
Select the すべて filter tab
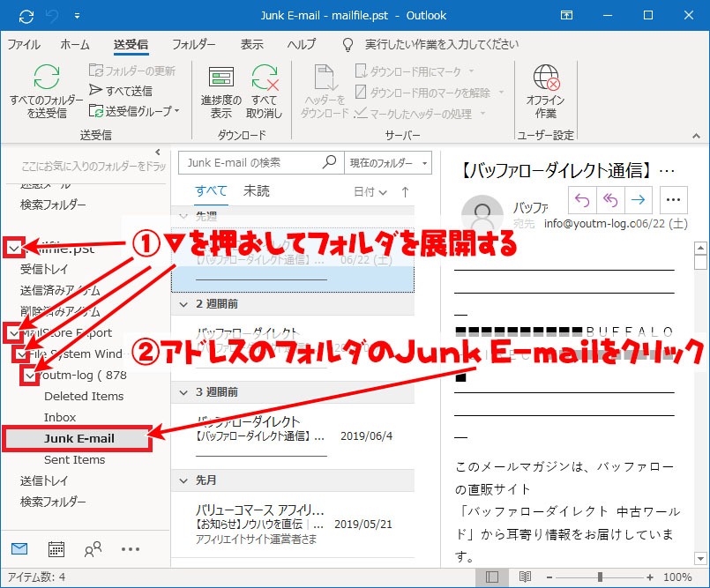click(211, 191)
